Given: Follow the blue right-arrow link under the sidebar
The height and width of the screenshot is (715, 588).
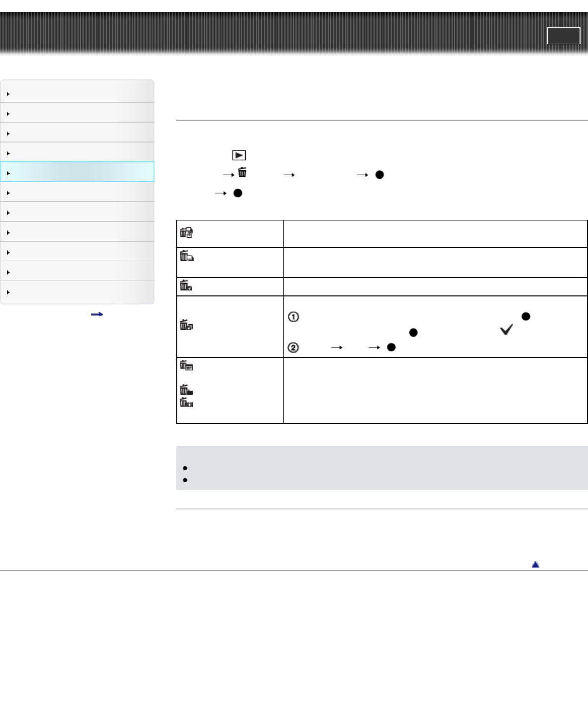Looking at the screenshot, I should coord(97,314).
